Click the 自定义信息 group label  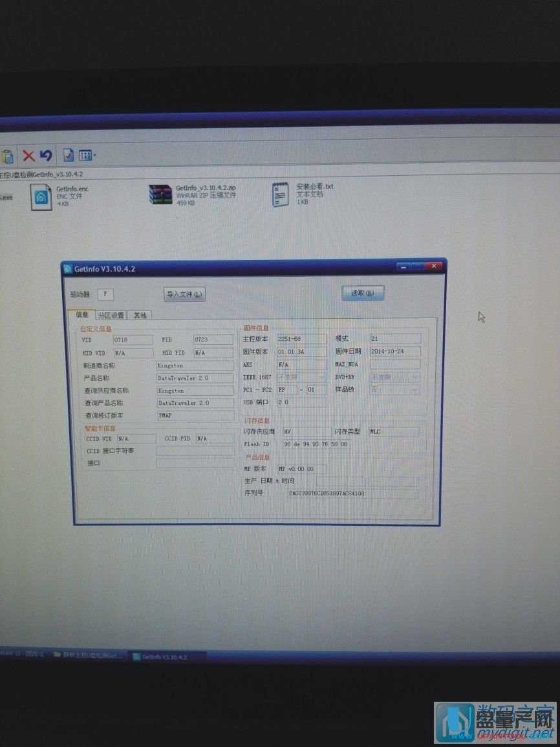[x=96, y=329]
